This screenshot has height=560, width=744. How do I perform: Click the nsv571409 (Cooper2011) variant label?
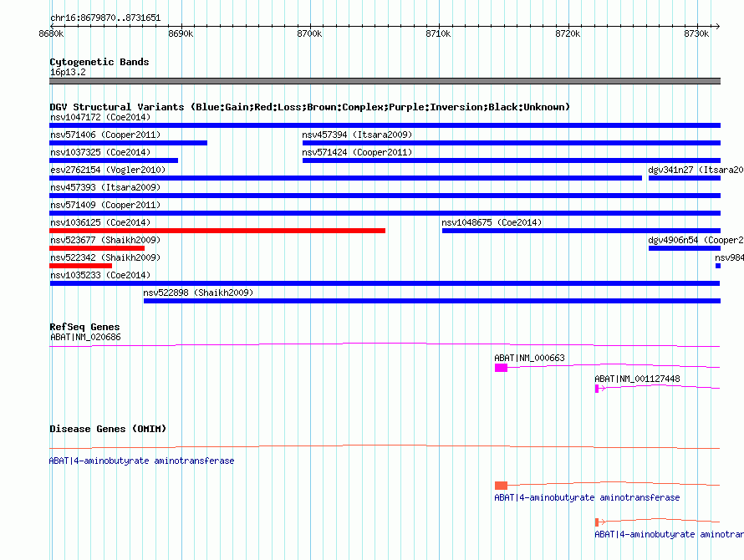[x=105, y=205]
